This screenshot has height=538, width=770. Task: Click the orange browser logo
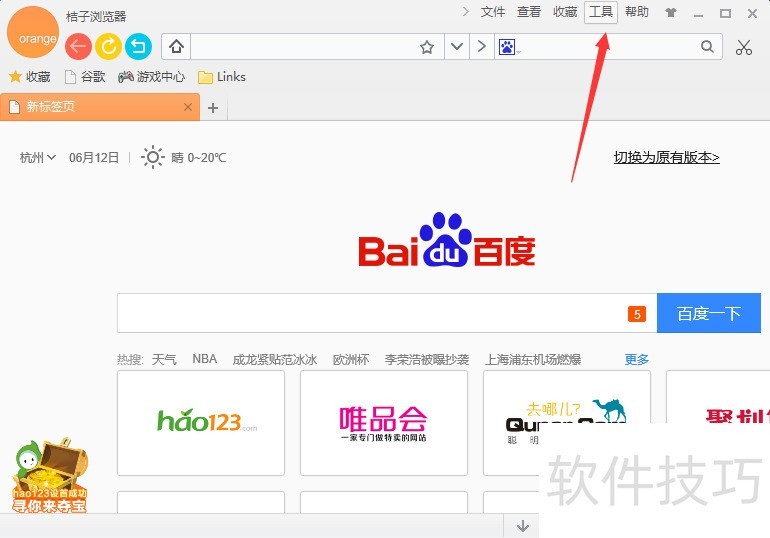[33, 32]
